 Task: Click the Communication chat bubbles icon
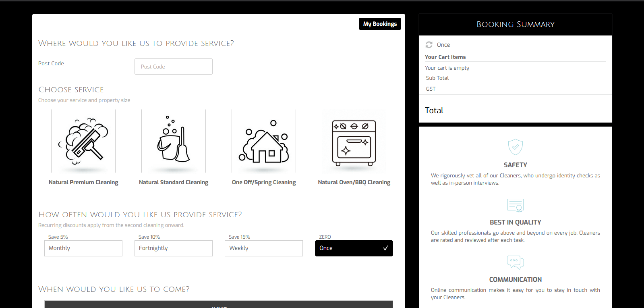pos(516,262)
